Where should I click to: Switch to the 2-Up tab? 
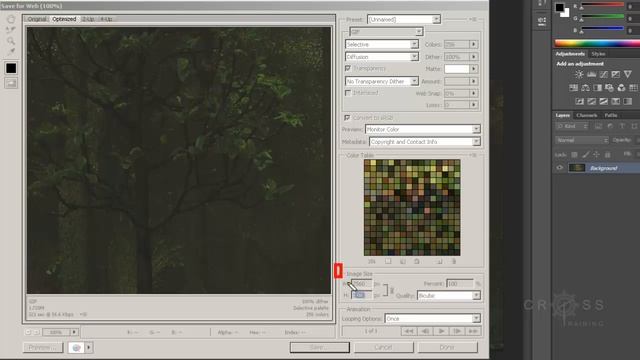[x=88, y=19]
